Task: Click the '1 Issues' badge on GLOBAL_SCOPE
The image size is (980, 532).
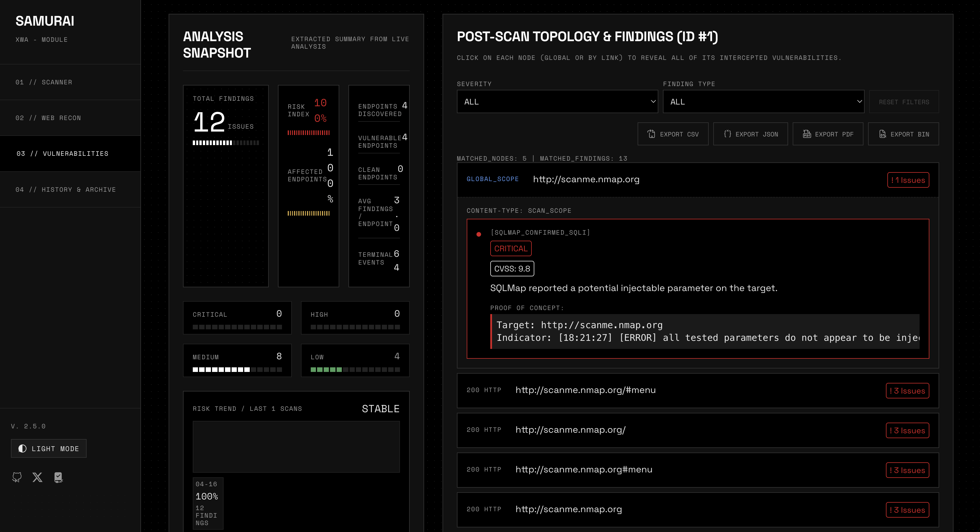Action: [x=908, y=180]
